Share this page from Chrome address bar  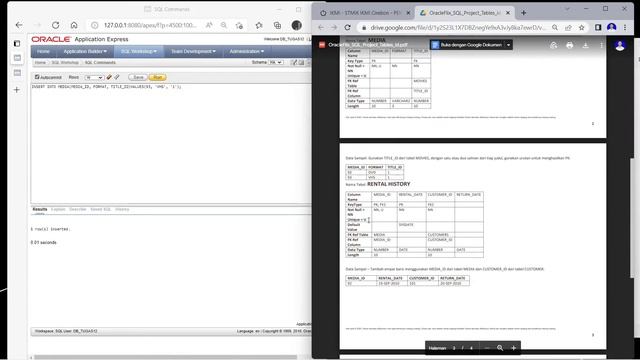[x=568, y=27]
